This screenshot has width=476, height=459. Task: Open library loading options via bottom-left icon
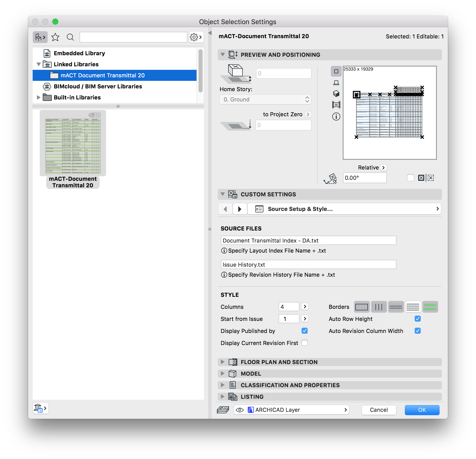coord(40,408)
